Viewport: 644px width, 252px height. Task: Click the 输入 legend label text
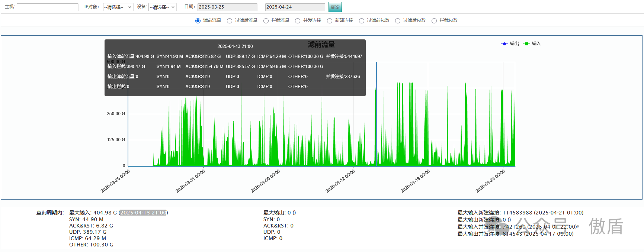point(536,44)
